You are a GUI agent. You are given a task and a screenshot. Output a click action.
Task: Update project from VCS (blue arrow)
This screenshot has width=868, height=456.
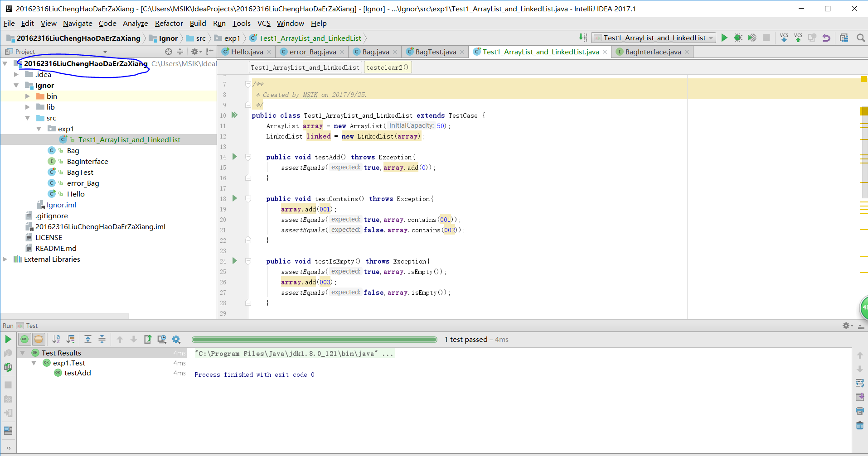click(x=784, y=38)
